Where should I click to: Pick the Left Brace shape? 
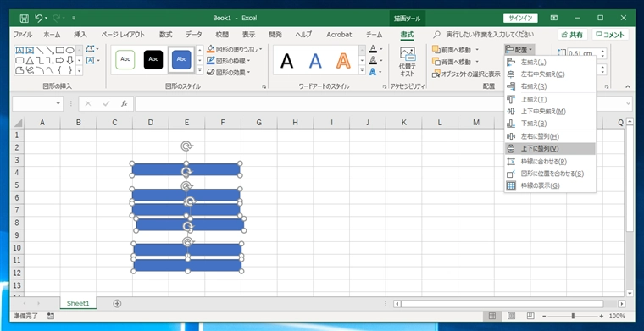click(60, 70)
